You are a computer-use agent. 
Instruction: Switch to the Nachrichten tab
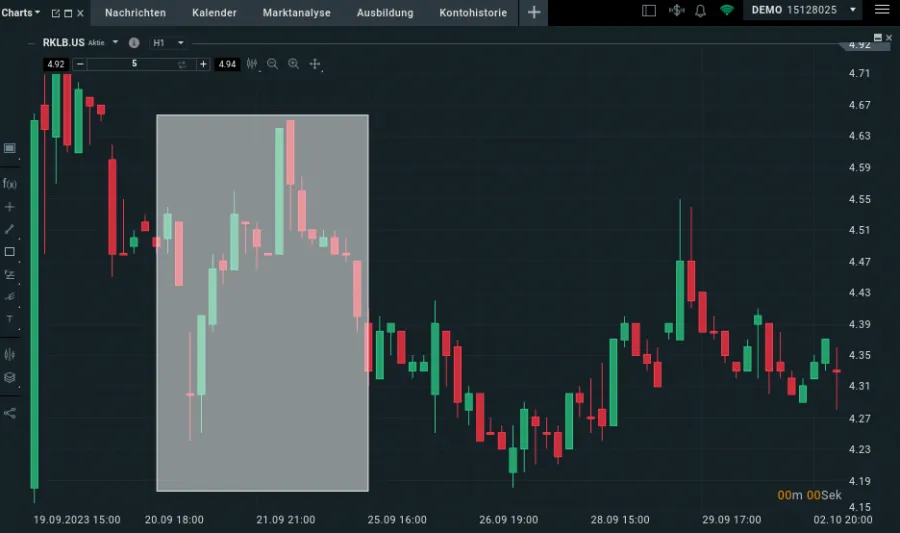click(135, 13)
